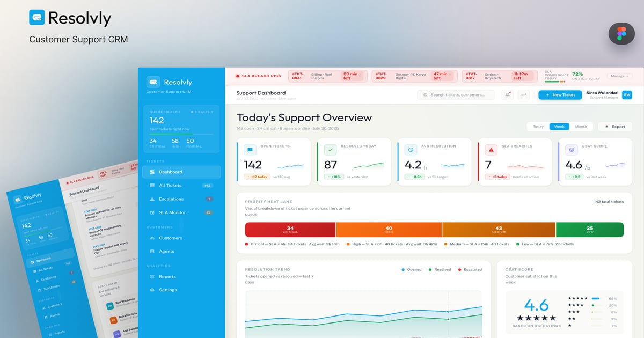Select the Month range tab
644x338 pixels.
pos(581,127)
